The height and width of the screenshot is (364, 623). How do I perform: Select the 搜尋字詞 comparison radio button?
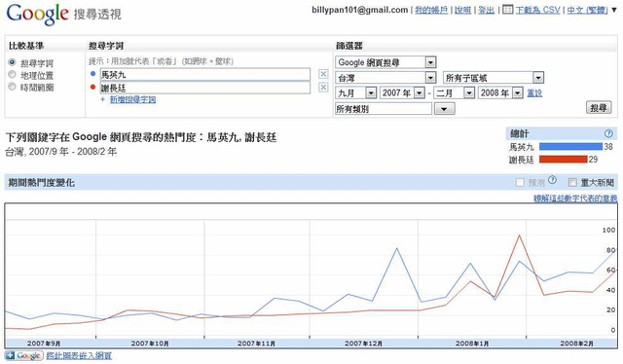(x=13, y=62)
